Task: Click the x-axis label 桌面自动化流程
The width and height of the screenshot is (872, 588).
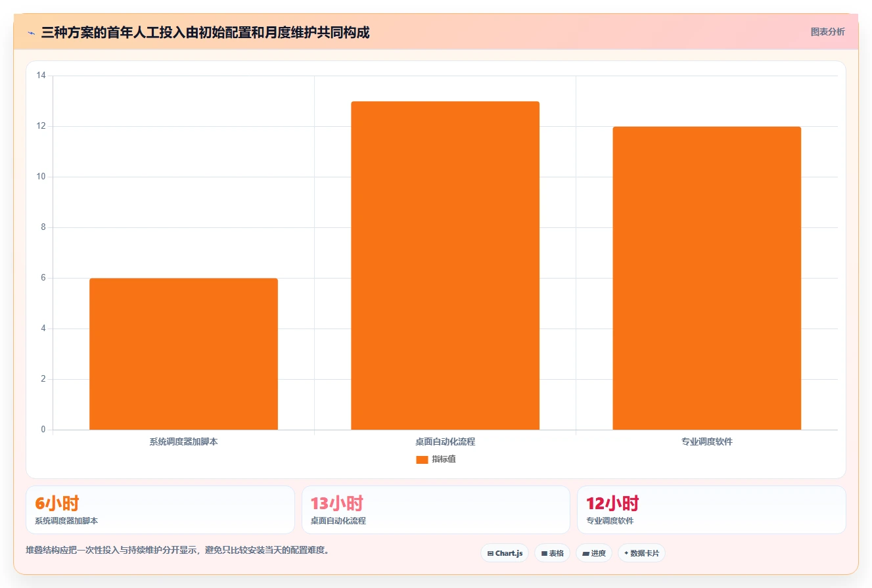Action: pyautogui.click(x=445, y=441)
